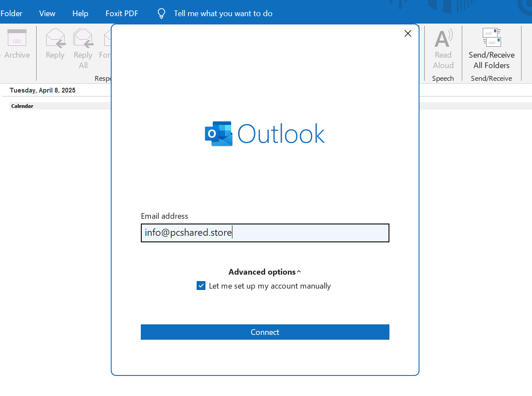Uncheck Let me set up my account manually
Image resolution: width=532 pixels, height=396 pixels.
(201, 286)
